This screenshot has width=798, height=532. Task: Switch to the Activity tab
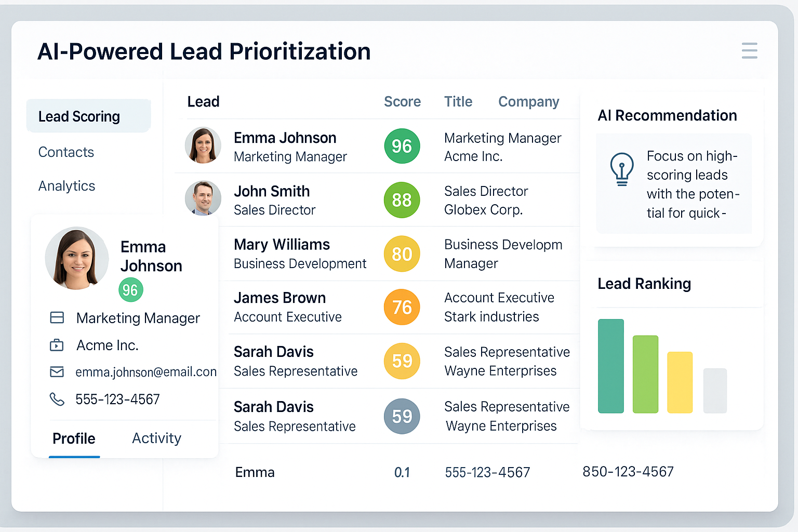tap(156, 438)
